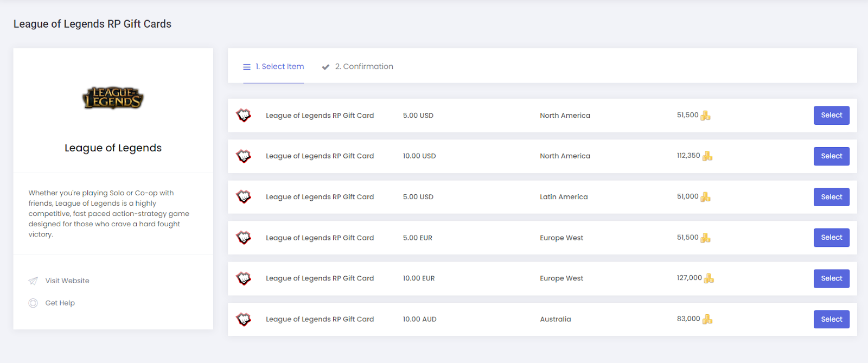Screen dimensions: 868x363
Task: Click the 5.00 EUR amount text
Action: point(418,238)
